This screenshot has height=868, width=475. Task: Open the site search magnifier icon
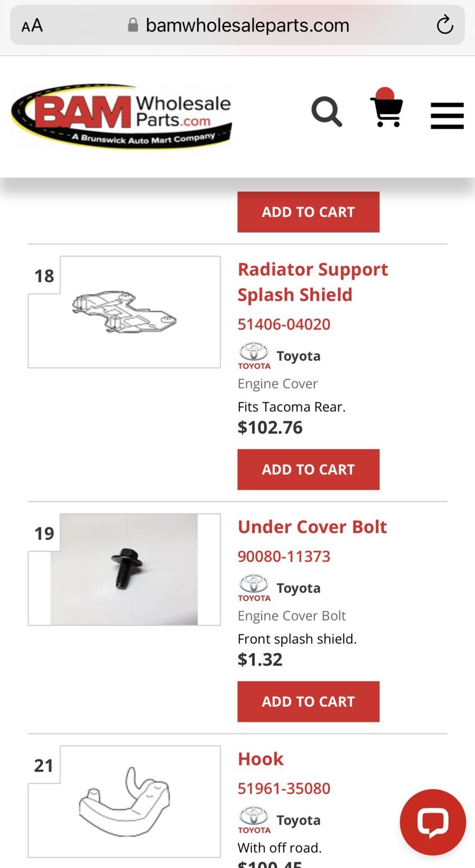point(327,112)
